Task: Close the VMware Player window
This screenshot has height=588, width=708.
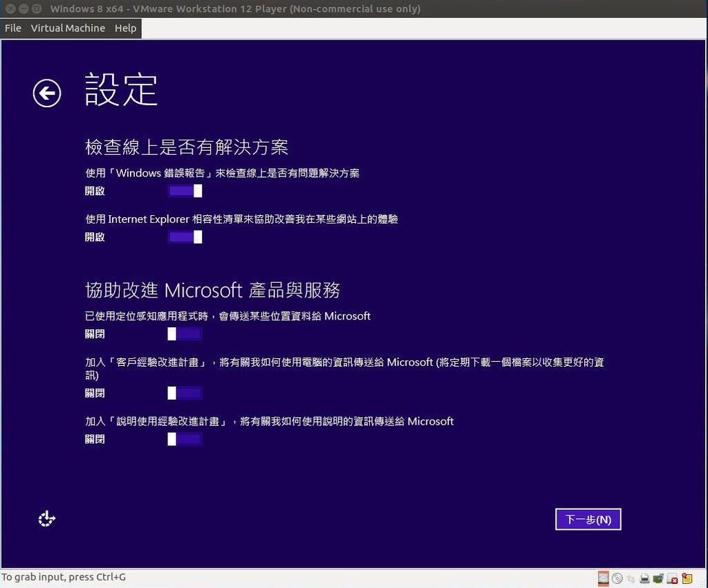Action: [10, 8]
